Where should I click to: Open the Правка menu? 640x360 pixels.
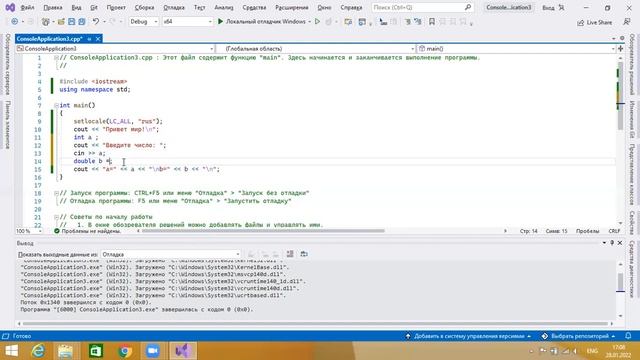click(x=53, y=7)
